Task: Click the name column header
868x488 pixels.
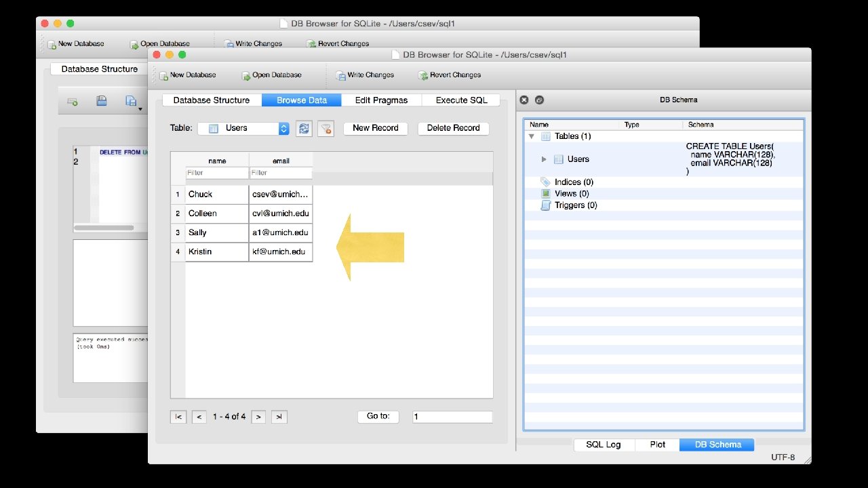Action: pos(217,161)
